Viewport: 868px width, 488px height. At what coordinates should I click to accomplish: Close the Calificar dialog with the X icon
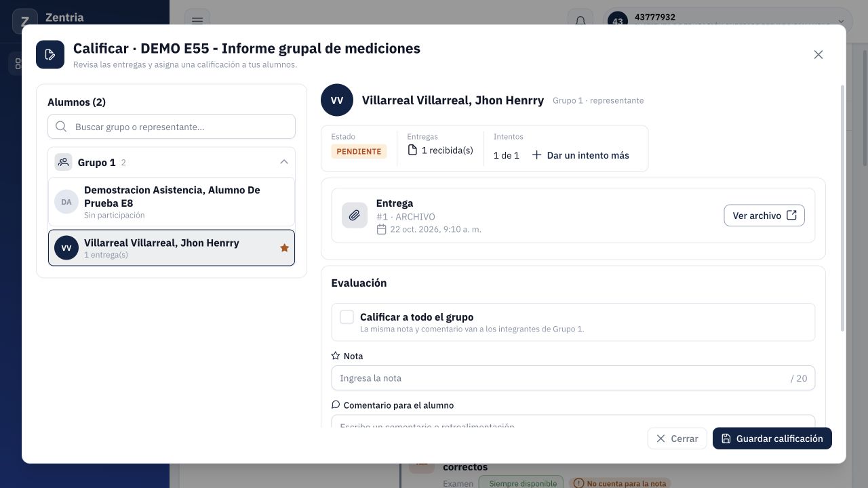pos(818,55)
